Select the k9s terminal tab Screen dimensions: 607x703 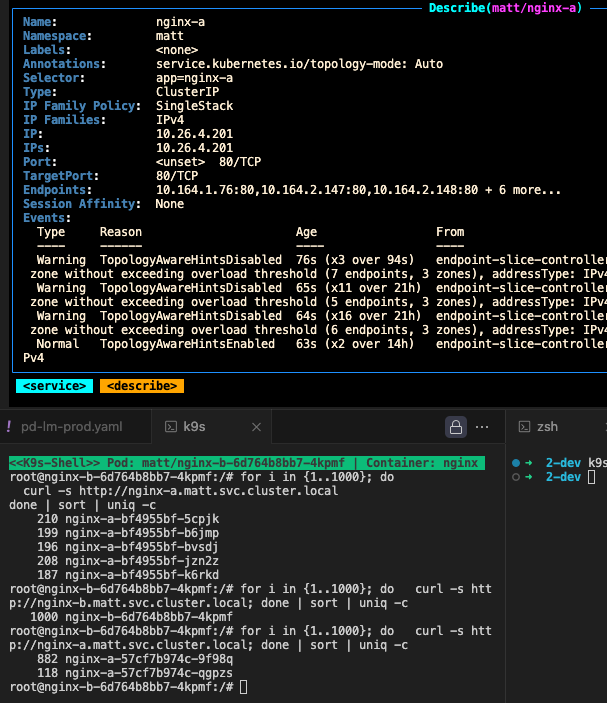click(x=194, y=427)
